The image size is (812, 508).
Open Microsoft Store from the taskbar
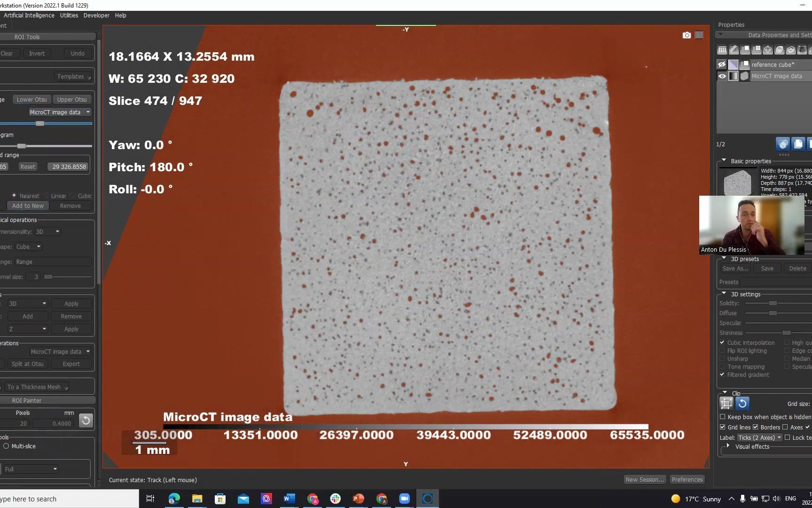click(220, 499)
